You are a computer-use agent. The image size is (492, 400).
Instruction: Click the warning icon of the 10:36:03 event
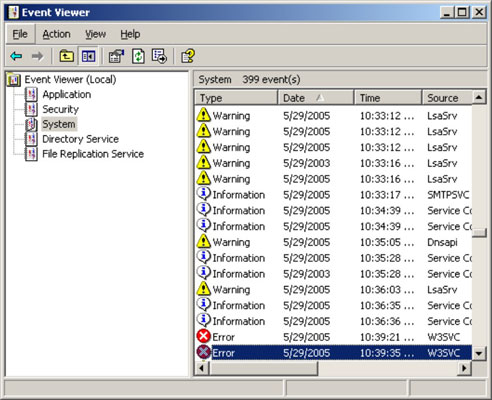203,289
